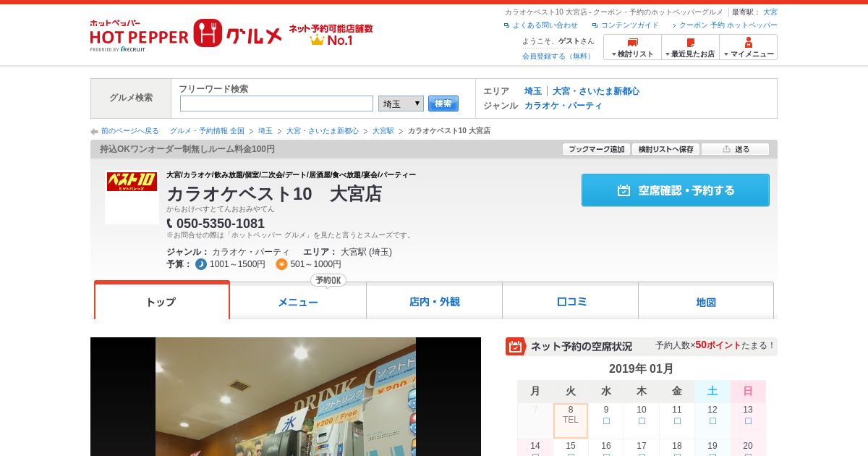Image resolution: width=868 pixels, height=456 pixels.
Task: Click 前のページへ戻る link text
Action: (130, 131)
